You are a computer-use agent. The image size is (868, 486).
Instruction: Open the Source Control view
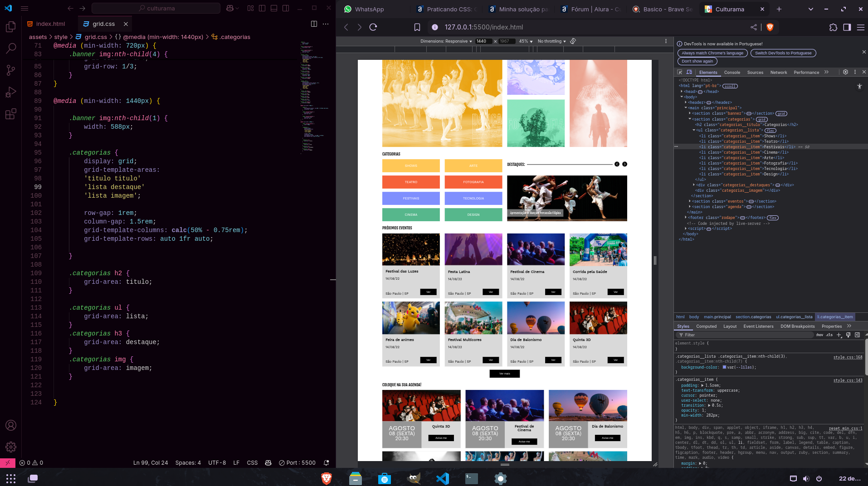pos(11,70)
